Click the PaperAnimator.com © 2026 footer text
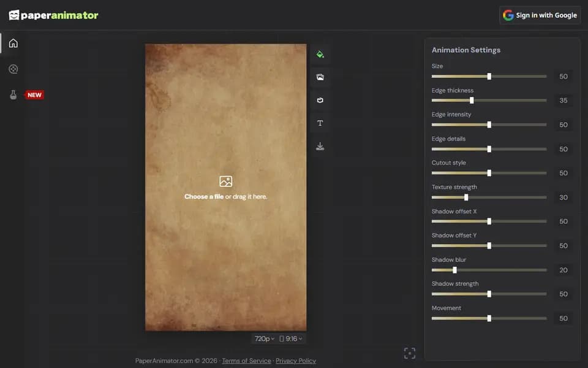Screen dimensions: 588x368 click(x=176, y=361)
